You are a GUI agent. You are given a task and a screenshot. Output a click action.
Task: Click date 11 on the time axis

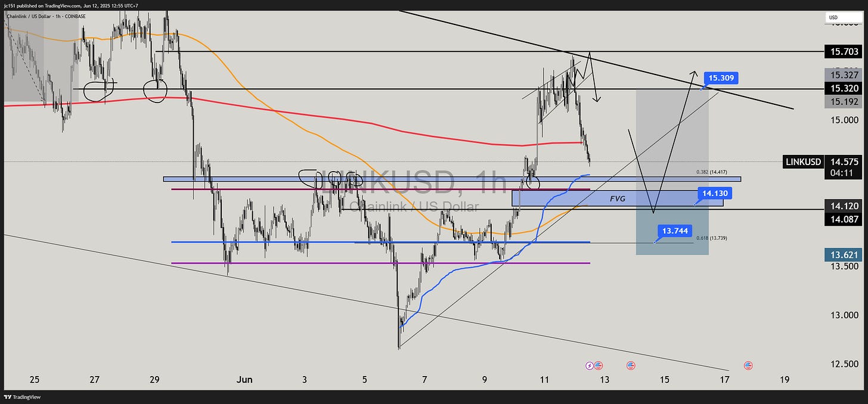(544, 380)
